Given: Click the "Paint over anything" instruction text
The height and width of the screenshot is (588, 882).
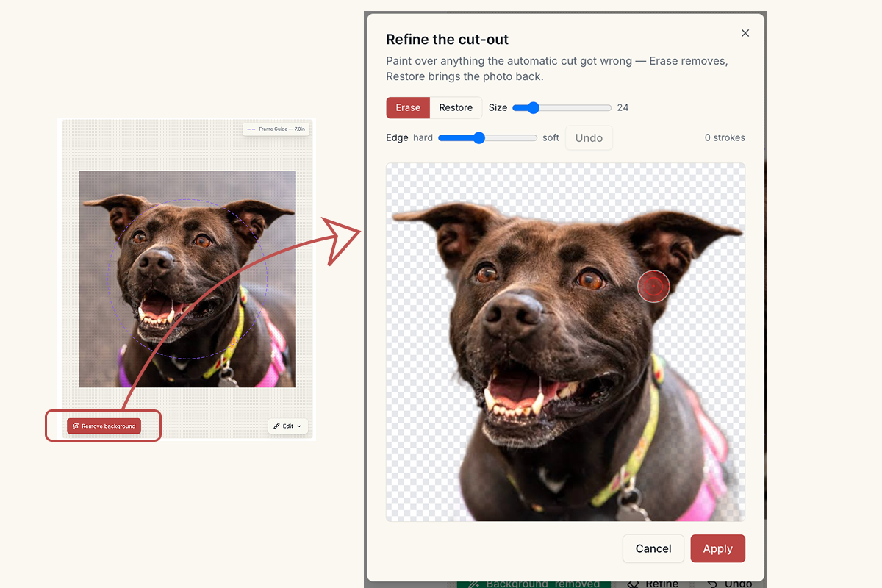Looking at the screenshot, I should click(x=557, y=68).
